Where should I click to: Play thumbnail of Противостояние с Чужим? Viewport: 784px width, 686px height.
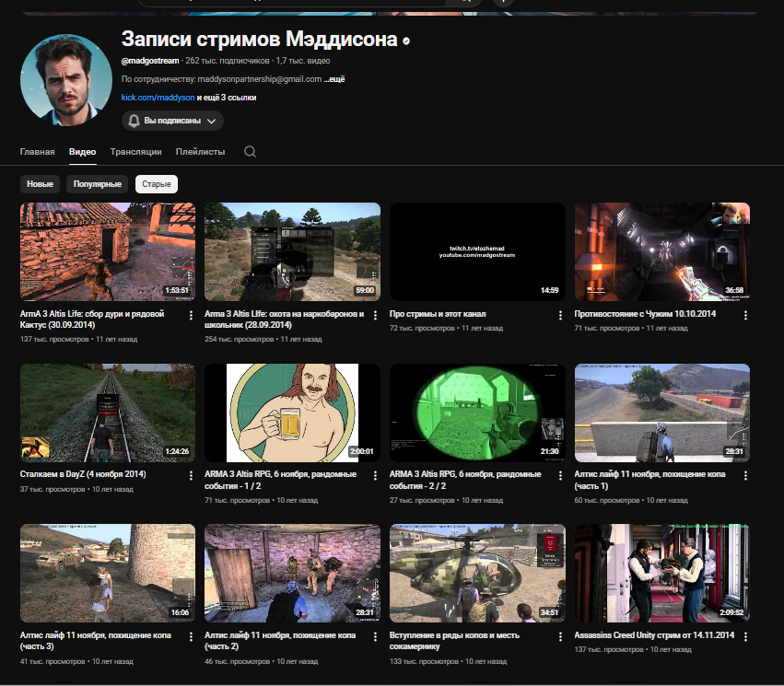(662, 251)
